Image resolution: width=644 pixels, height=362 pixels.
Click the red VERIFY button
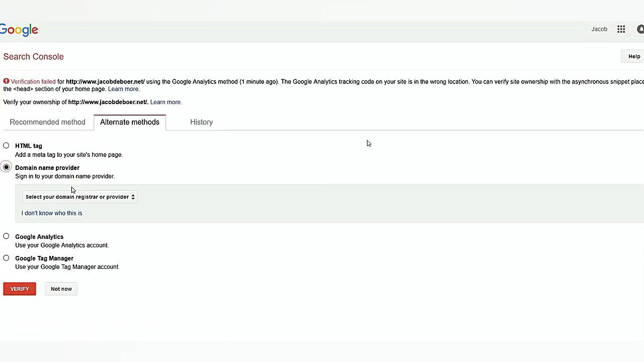20,289
